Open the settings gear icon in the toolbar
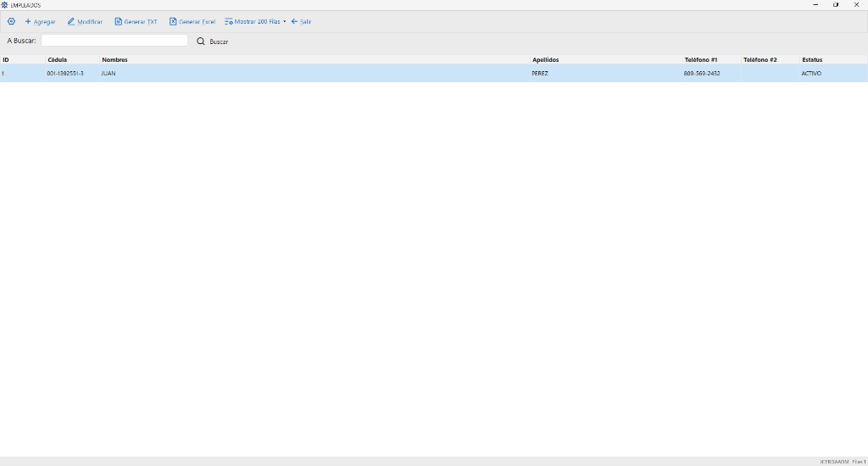The image size is (868, 466). click(x=11, y=21)
